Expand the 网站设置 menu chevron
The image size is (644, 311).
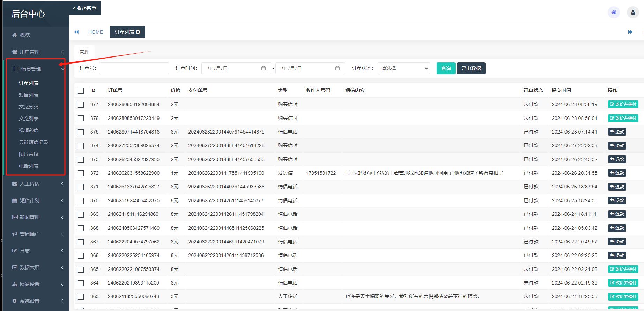(x=62, y=284)
